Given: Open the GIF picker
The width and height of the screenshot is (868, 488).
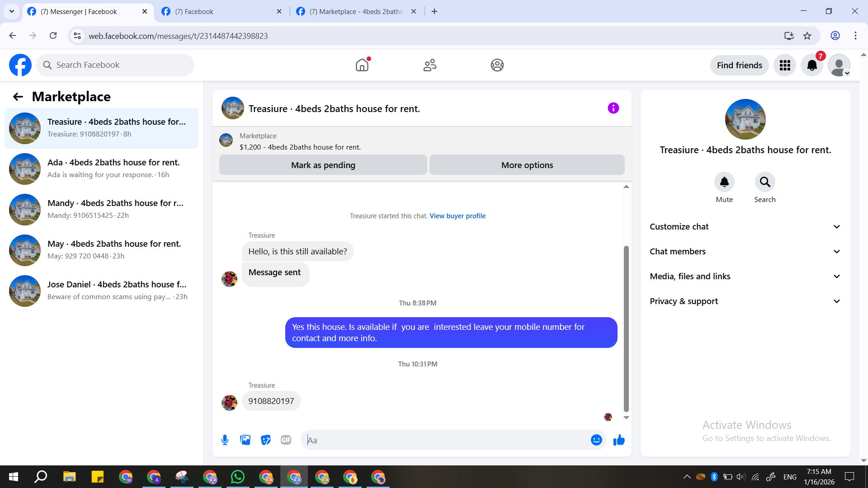Looking at the screenshot, I should (x=286, y=440).
